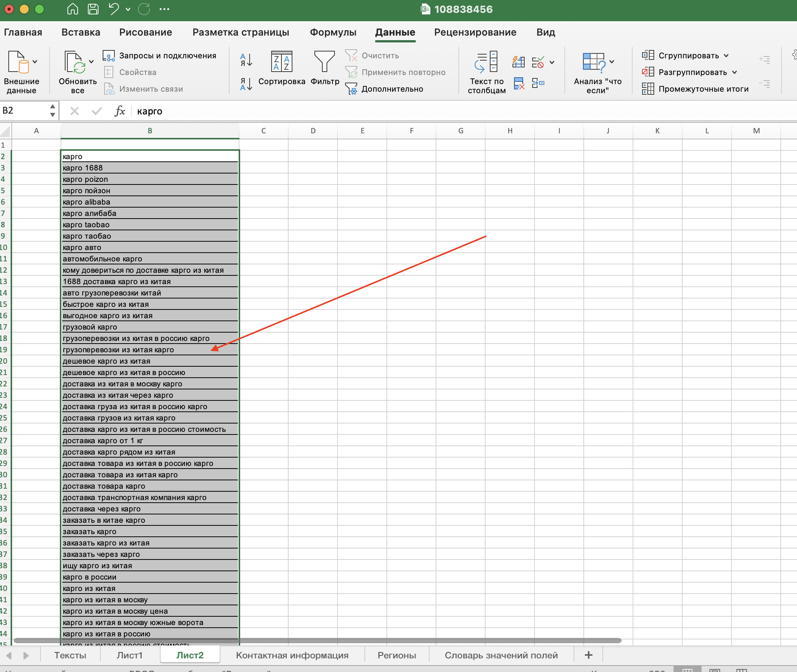Click the Home icon in title bar
Screen dimensions: 797x672
pos(72,9)
